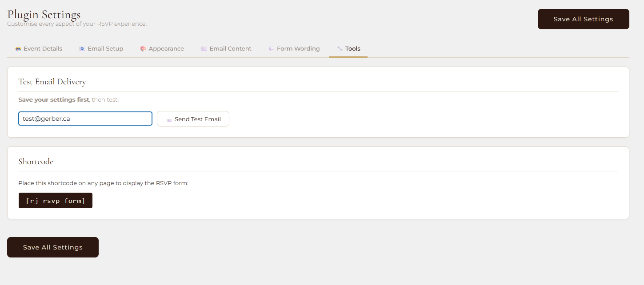This screenshot has width=644, height=285.
Task: Click the [rj_rsvp_form] shortcode block
Action: tap(56, 201)
